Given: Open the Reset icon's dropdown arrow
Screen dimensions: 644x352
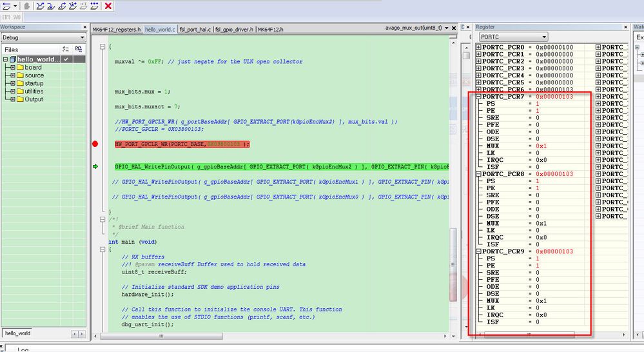Looking at the screenshot, I should pos(15,6).
